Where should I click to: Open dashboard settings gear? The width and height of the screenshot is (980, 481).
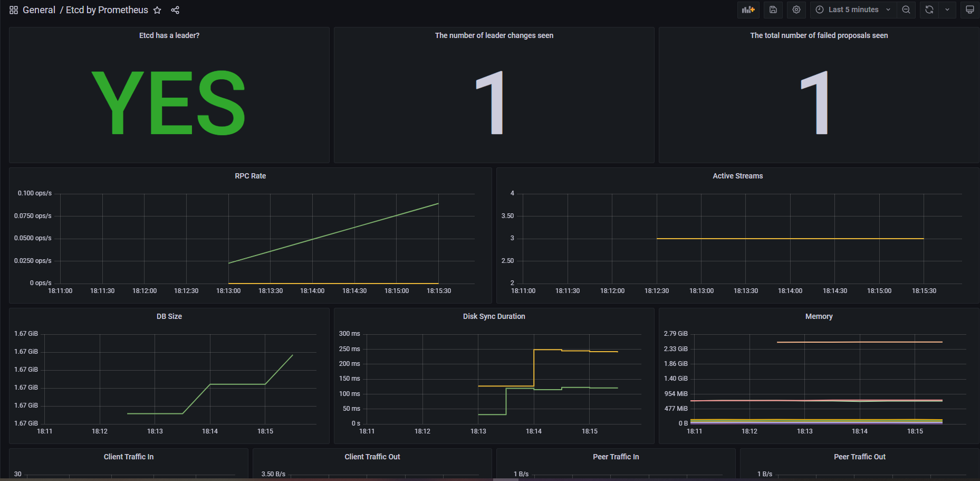[x=796, y=10]
